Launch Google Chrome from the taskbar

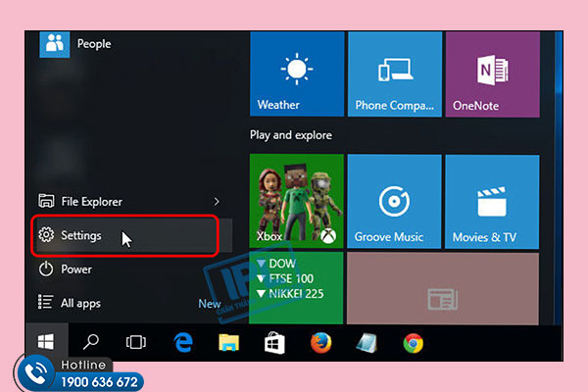pos(414,343)
